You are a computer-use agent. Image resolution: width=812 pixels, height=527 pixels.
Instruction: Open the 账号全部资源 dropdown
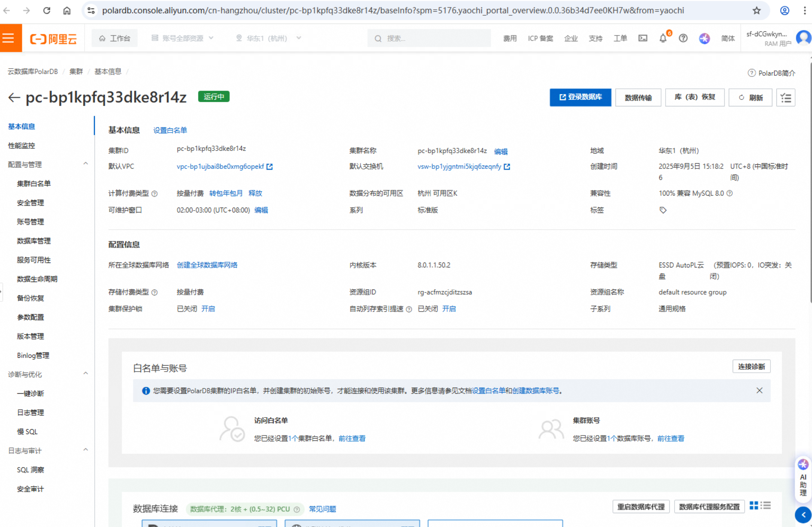[182, 38]
